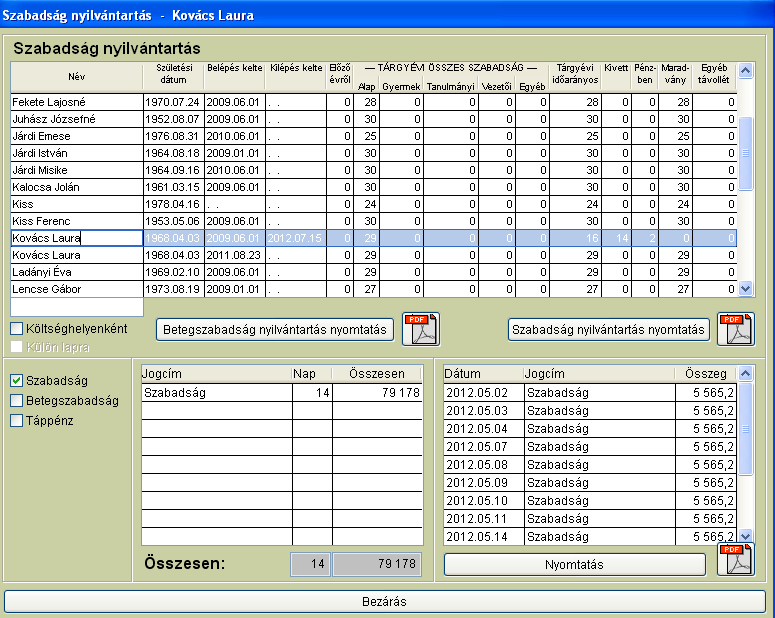
Task: Enable Költséghelyenként checkbox
Action: (x=17, y=328)
